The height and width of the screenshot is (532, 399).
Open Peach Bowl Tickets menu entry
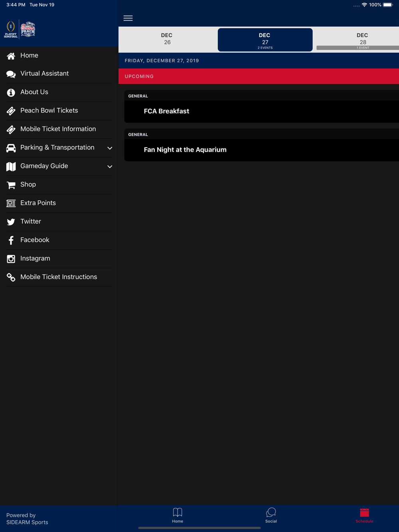(59, 110)
